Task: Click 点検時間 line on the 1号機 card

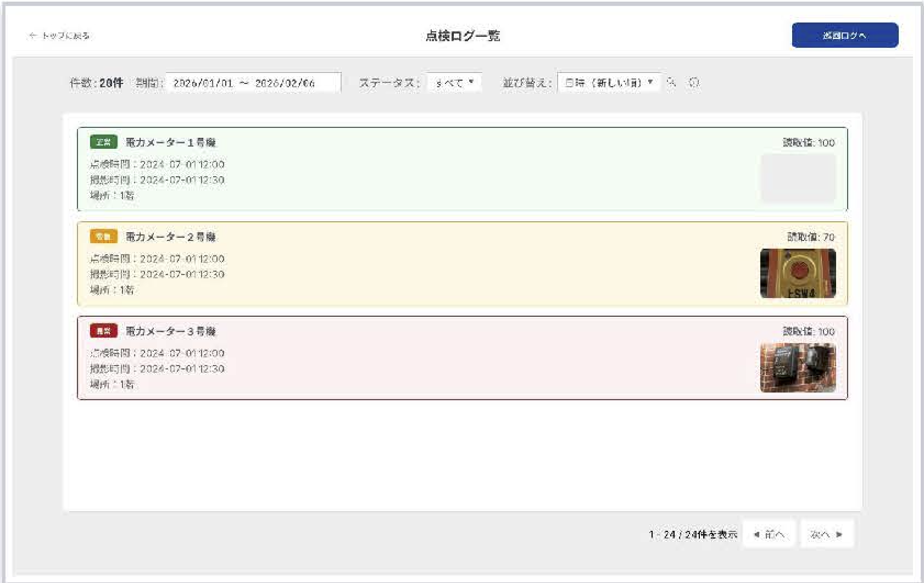Action: point(157,164)
